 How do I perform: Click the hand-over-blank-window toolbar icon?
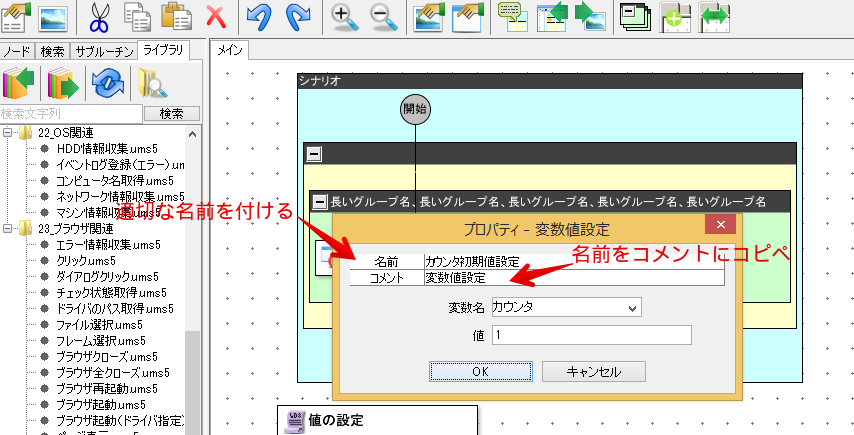(468, 17)
